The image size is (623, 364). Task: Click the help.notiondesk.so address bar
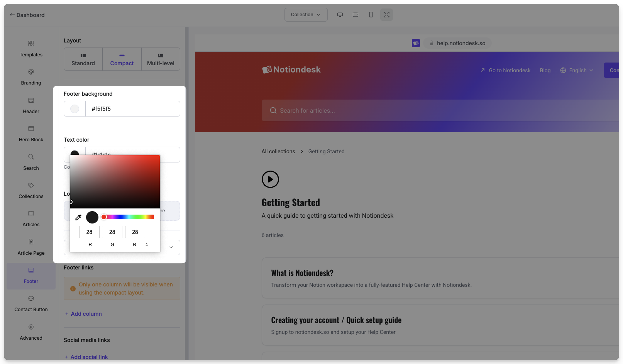[x=457, y=43]
